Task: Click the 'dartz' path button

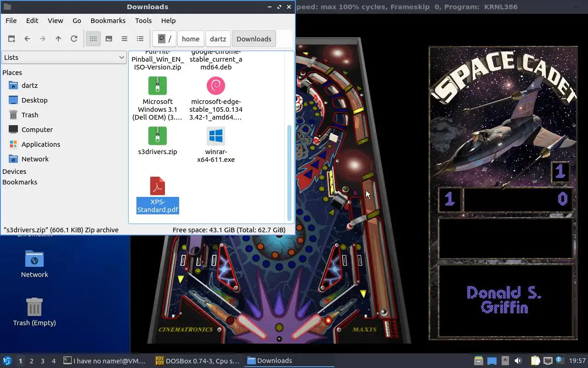Action: point(218,39)
